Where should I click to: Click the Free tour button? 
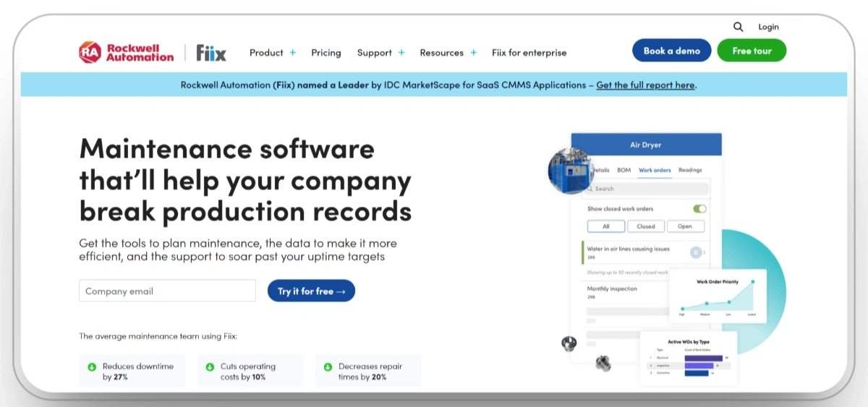click(x=752, y=51)
